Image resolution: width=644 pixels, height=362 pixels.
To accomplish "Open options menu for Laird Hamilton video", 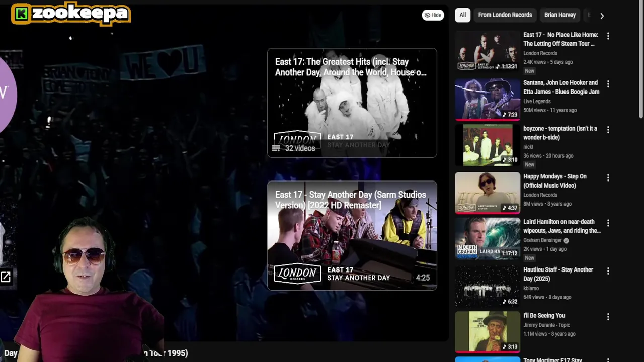I will tap(608, 223).
